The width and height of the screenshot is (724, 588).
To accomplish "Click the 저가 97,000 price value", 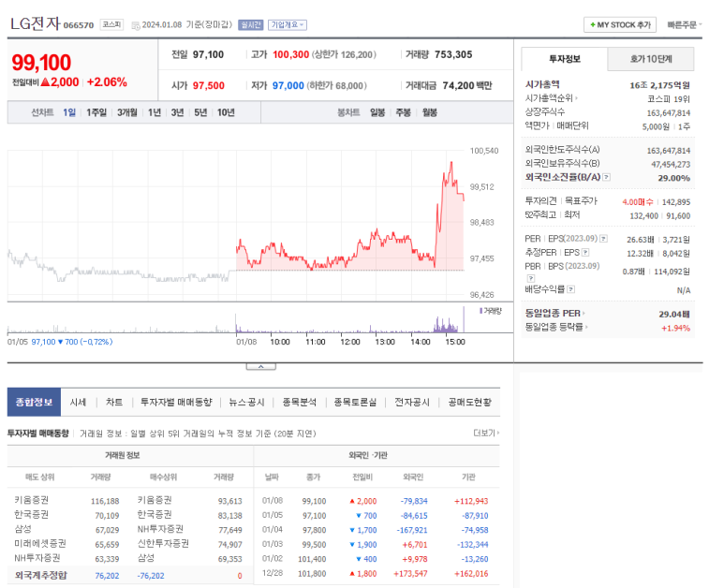I will (288, 86).
